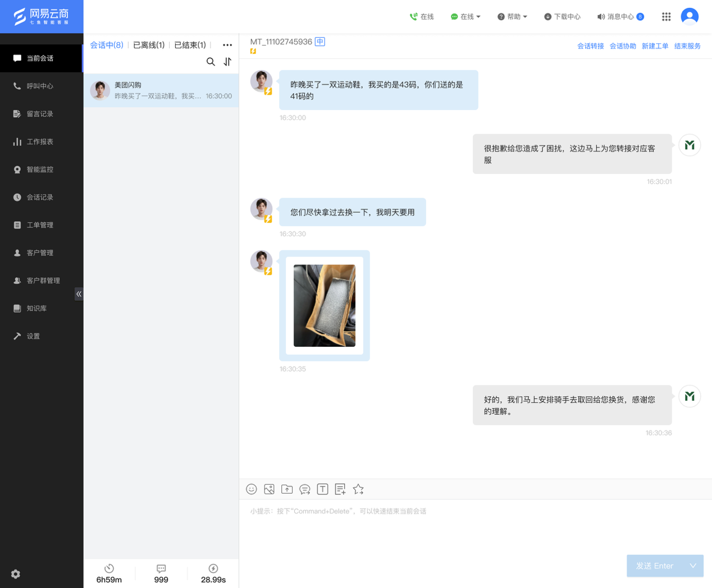
Task: Click the upload file folder icon
Action: click(287, 489)
